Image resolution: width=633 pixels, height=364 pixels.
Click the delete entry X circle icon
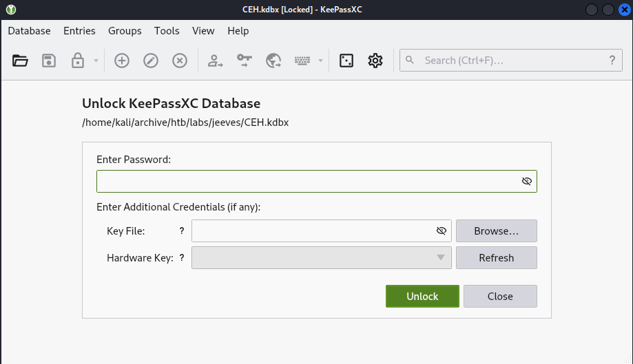point(180,61)
